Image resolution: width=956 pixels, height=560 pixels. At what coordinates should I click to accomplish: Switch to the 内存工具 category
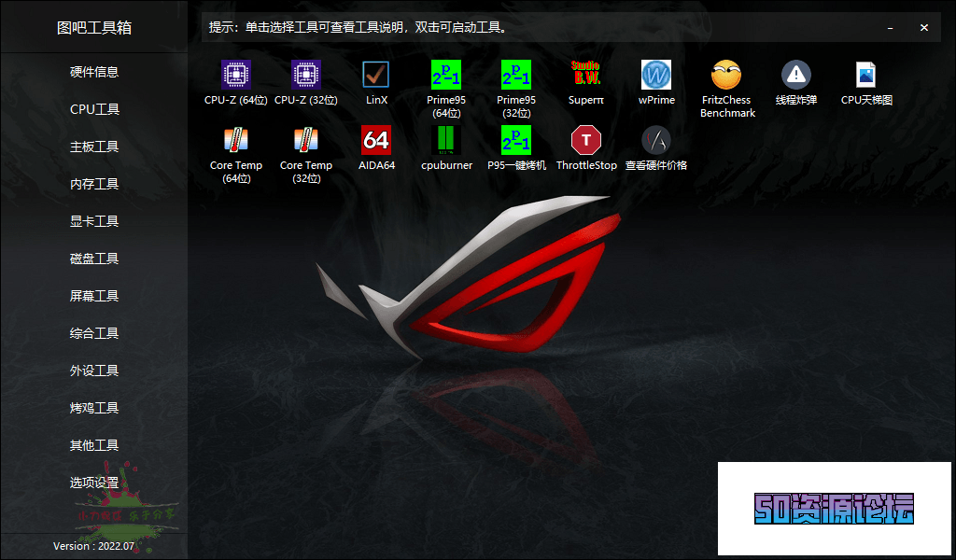click(x=94, y=184)
